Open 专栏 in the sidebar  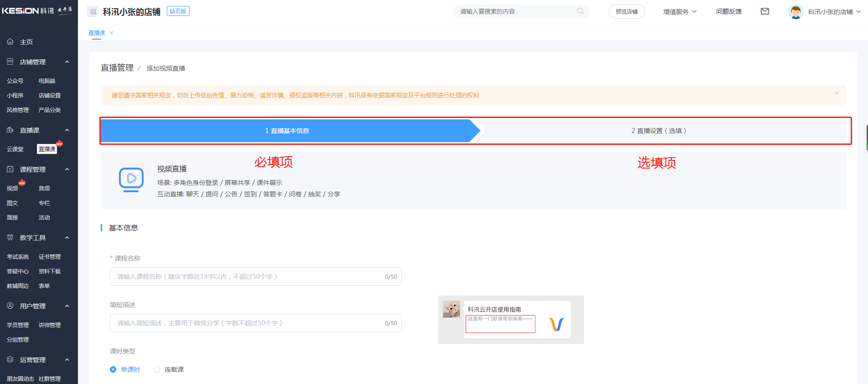(x=44, y=203)
